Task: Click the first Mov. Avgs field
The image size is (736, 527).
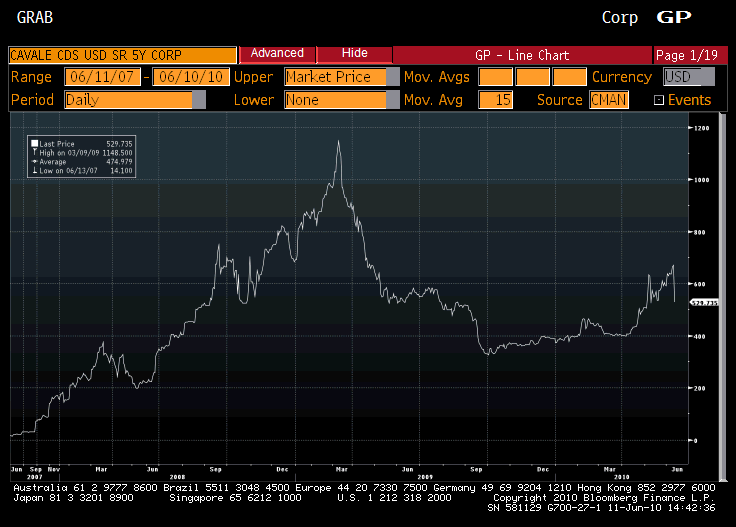Action: pos(495,77)
